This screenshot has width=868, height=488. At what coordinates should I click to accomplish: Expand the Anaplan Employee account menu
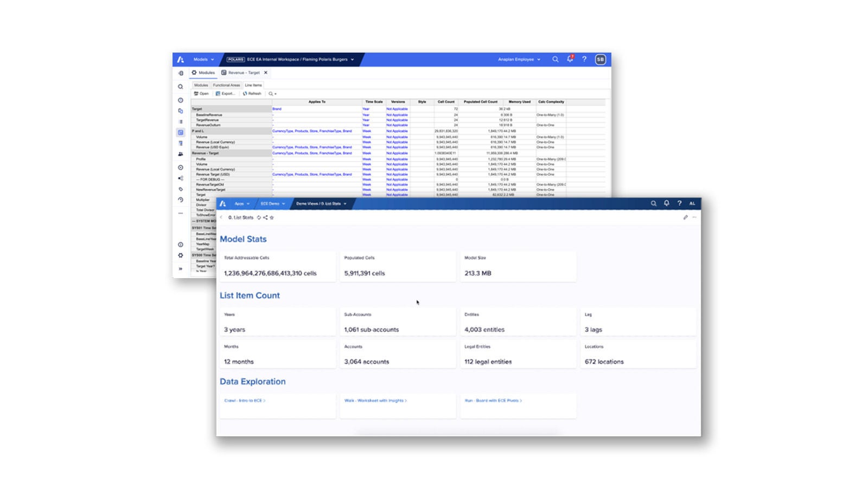[x=518, y=60]
